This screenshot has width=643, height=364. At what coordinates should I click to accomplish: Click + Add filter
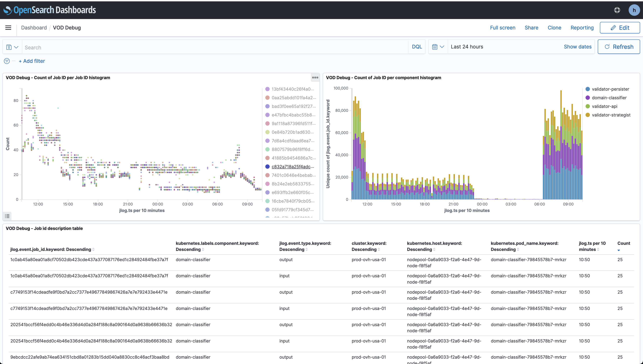pos(32,61)
